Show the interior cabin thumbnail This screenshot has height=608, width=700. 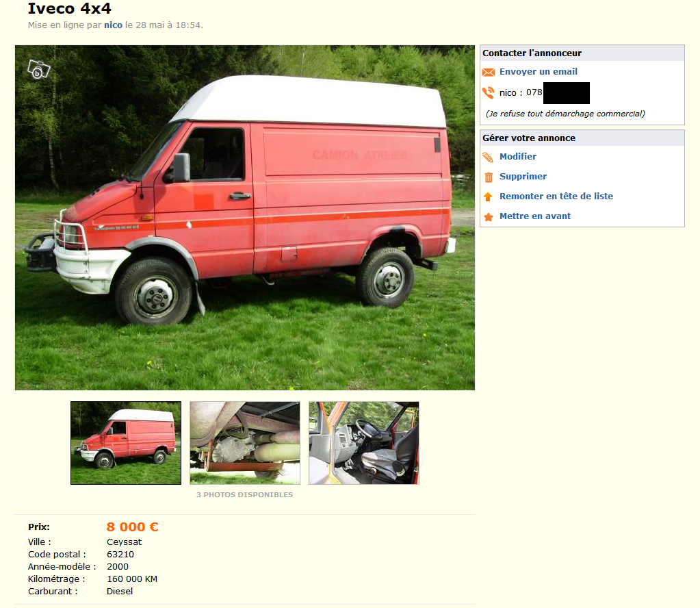point(364,443)
